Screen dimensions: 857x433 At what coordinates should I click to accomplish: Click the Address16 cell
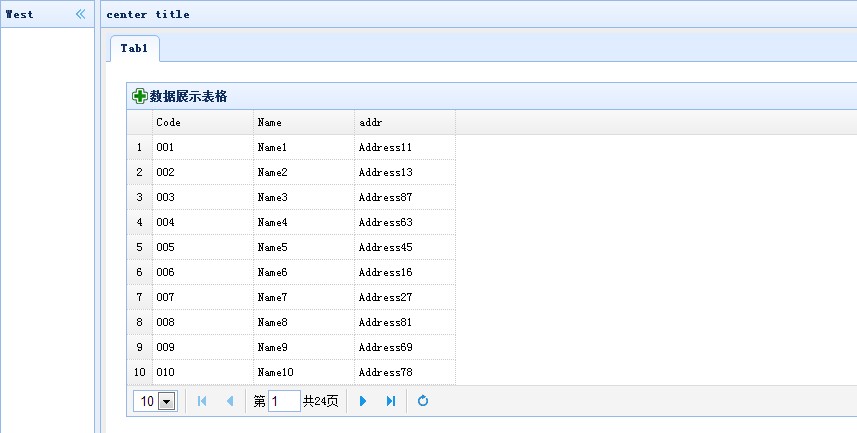click(405, 272)
